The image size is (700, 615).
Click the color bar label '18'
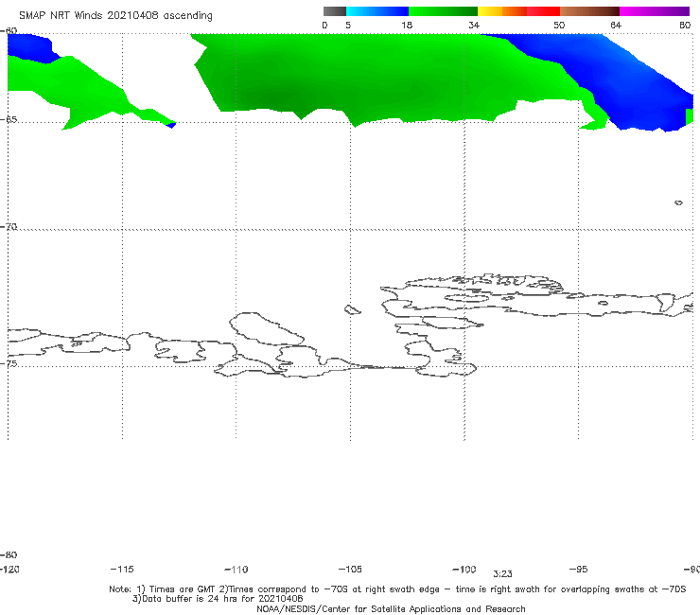click(407, 26)
